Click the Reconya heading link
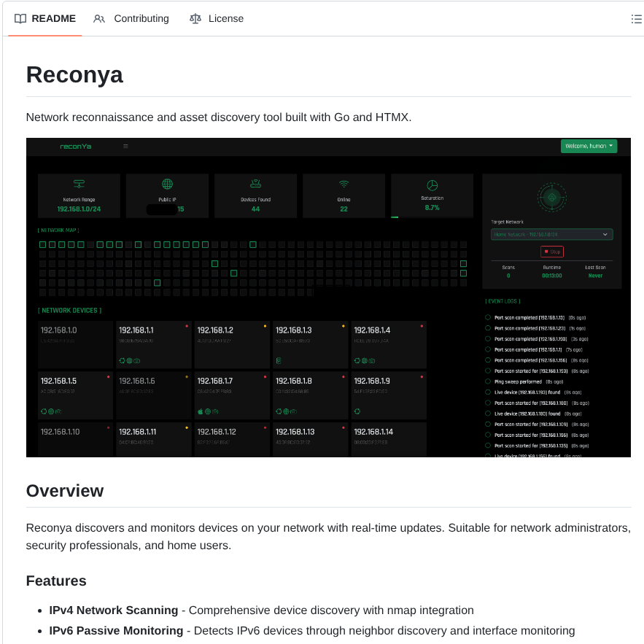 [x=74, y=74]
